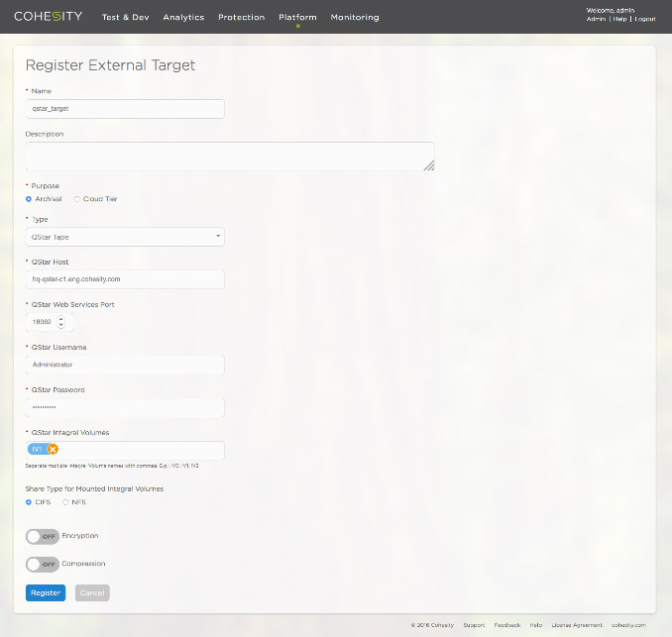Focus the QStar Host input field

point(125,279)
